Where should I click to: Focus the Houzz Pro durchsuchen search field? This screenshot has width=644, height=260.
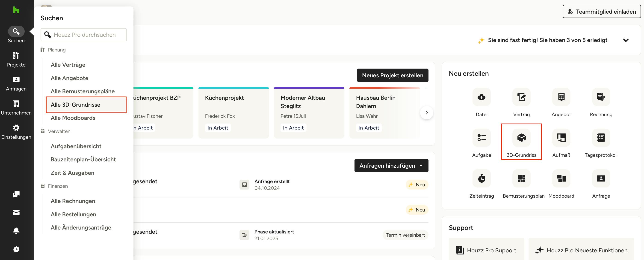pos(85,35)
